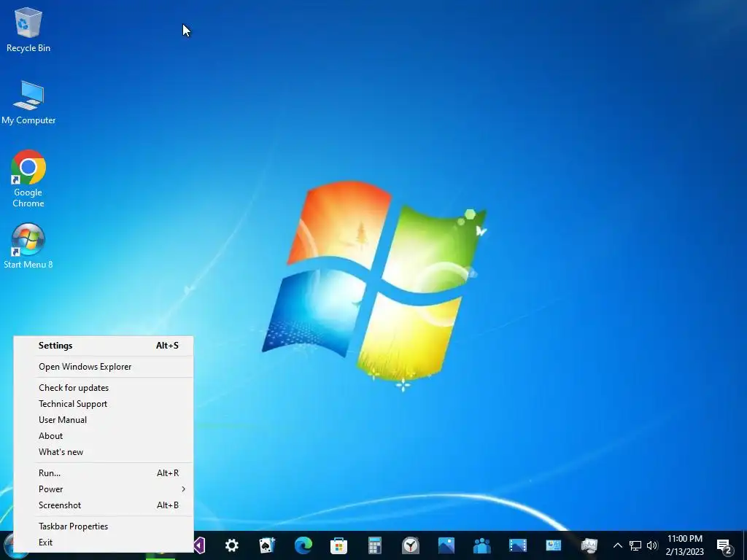
Task: Open the video editor taskbar icon
Action: point(518,545)
